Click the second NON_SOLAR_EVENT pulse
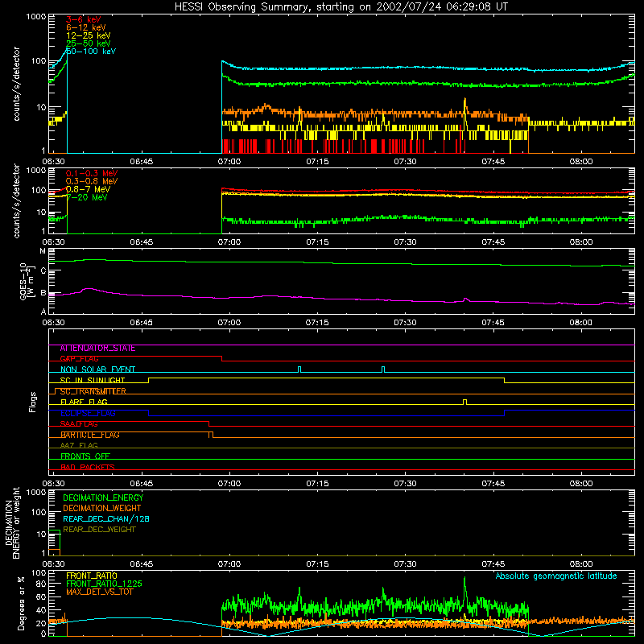Viewport: 644px width, 644px height. pyautogui.click(x=383, y=369)
